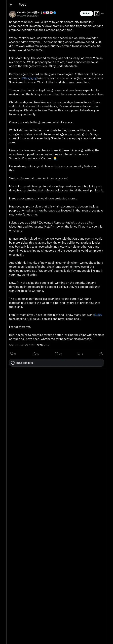Bookmark this post
The width and height of the screenshot is (113, 644).
click(x=79, y=353)
